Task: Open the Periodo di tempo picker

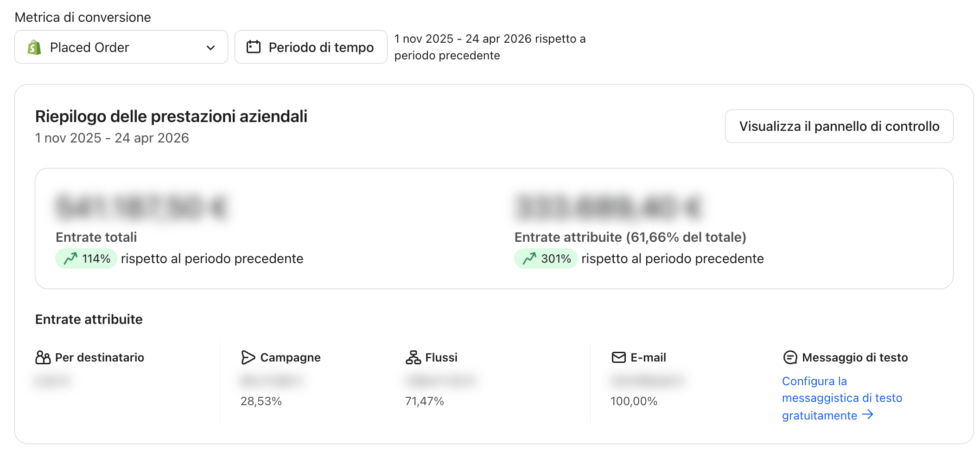Action: tap(311, 47)
